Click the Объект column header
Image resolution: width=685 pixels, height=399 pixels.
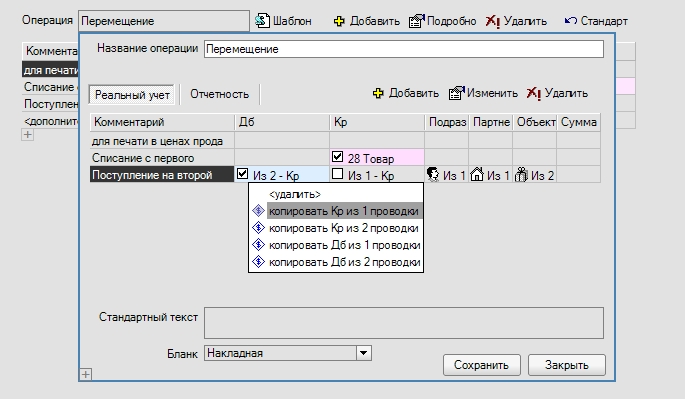(535, 122)
